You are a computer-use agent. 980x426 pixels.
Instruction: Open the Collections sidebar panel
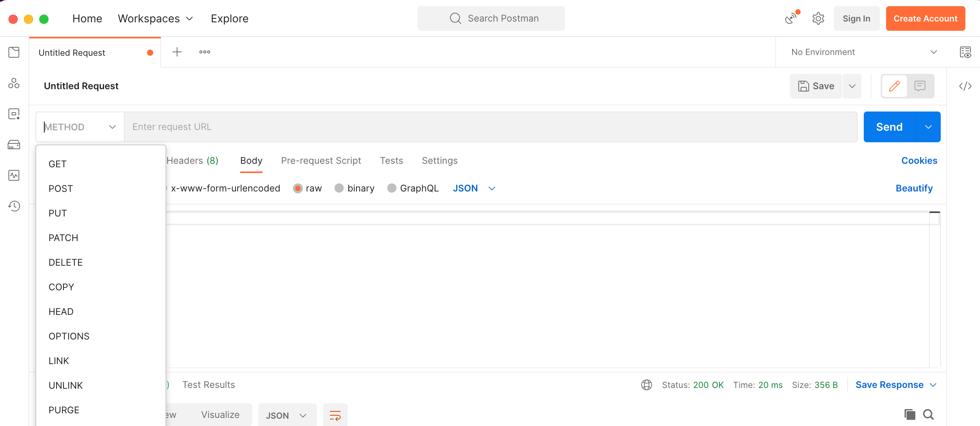pyautogui.click(x=14, y=53)
